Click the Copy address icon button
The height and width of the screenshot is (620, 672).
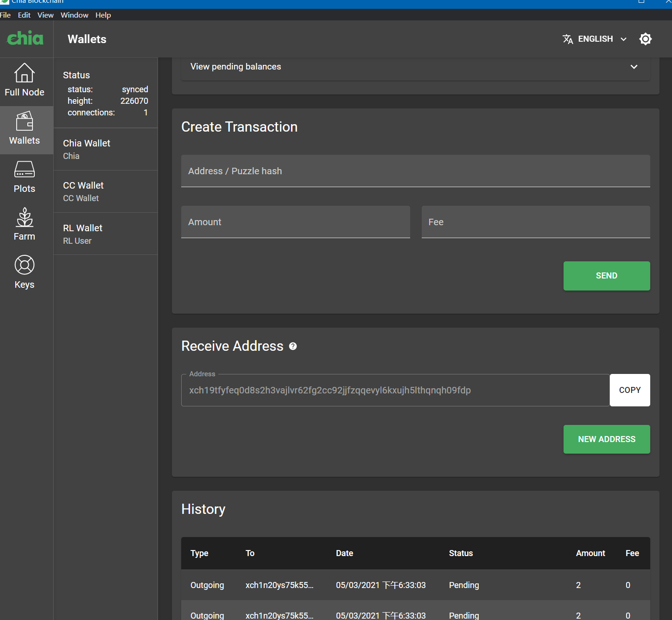click(x=629, y=390)
